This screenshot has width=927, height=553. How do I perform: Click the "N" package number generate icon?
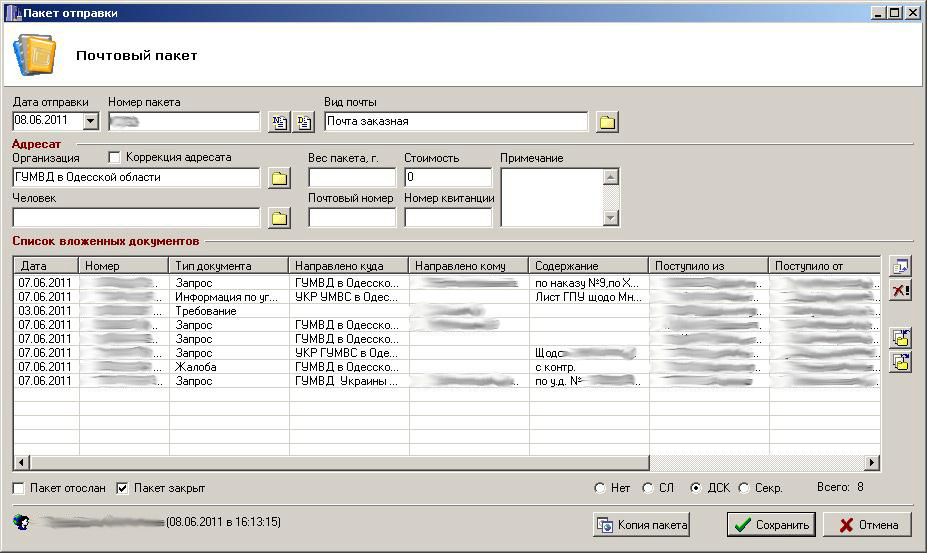point(280,122)
